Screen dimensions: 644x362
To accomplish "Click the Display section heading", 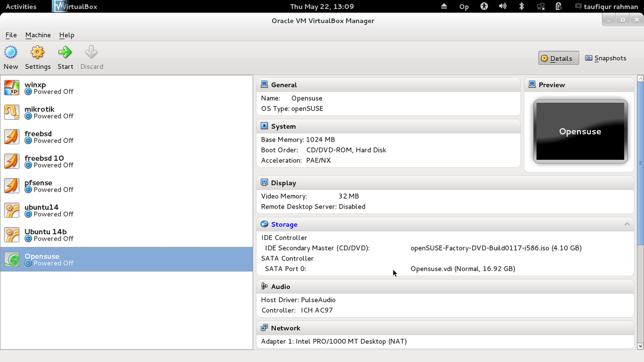I will (283, 183).
